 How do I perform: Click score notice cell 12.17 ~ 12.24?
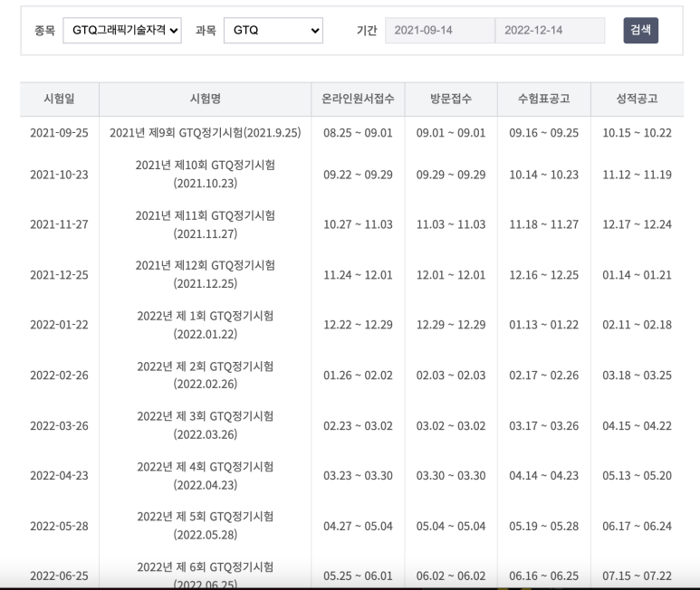637,224
